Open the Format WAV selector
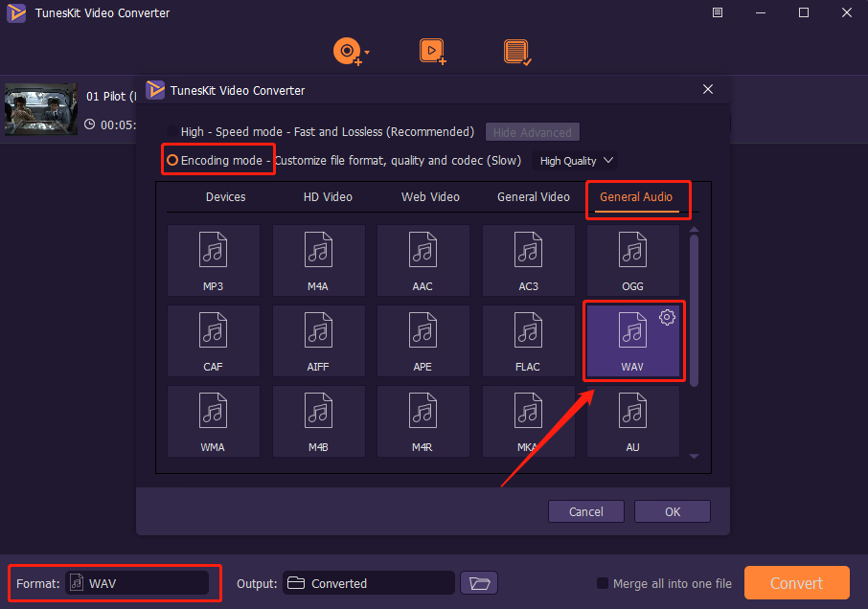This screenshot has height=609, width=868. (137, 583)
